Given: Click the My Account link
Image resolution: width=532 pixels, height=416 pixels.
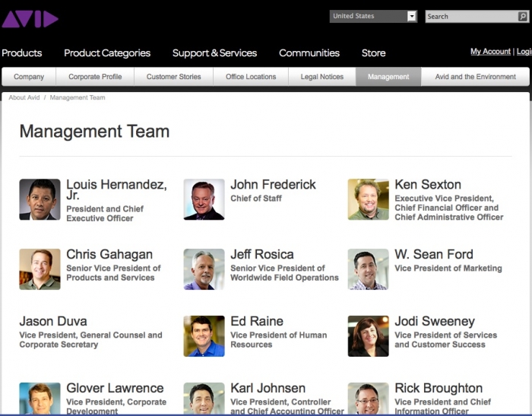Looking at the screenshot, I should tap(490, 51).
